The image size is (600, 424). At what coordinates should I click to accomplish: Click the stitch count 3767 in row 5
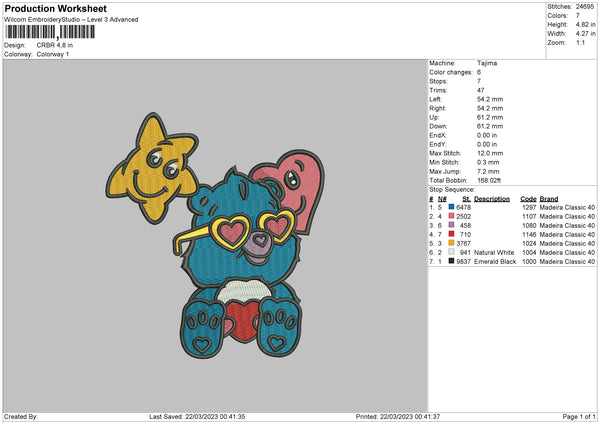click(x=463, y=243)
